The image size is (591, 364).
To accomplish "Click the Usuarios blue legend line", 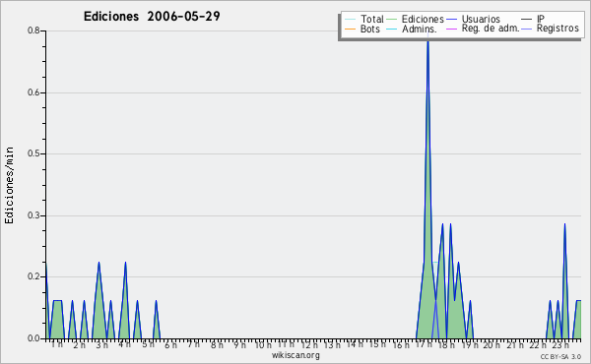I will pyautogui.click(x=451, y=20).
